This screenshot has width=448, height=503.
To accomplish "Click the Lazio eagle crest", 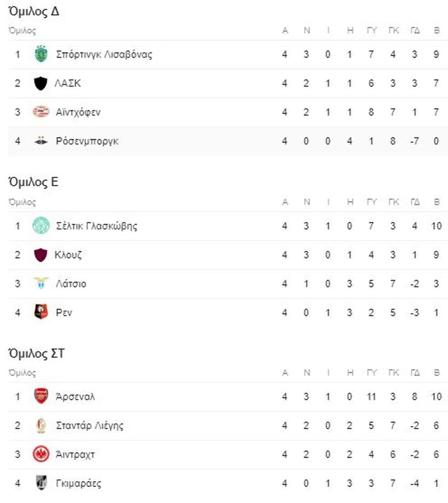I will coord(41,283).
